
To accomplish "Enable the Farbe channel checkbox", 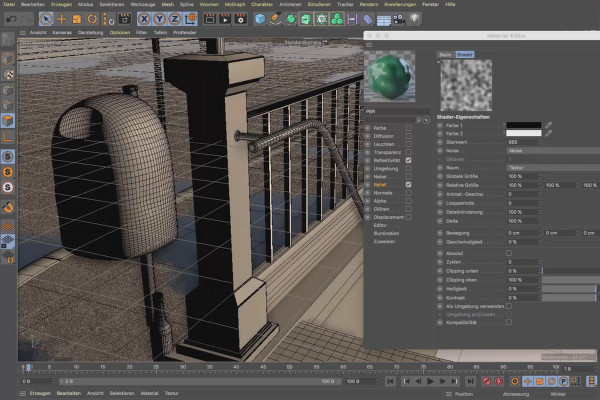I will tap(408, 128).
